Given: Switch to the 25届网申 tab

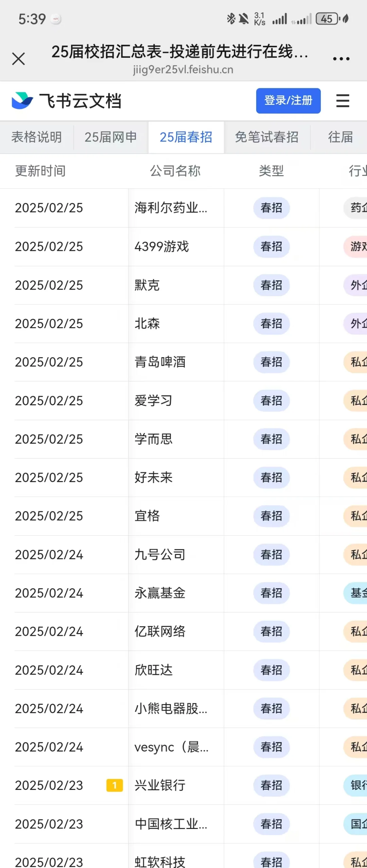Looking at the screenshot, I should (x=111, y=137).
